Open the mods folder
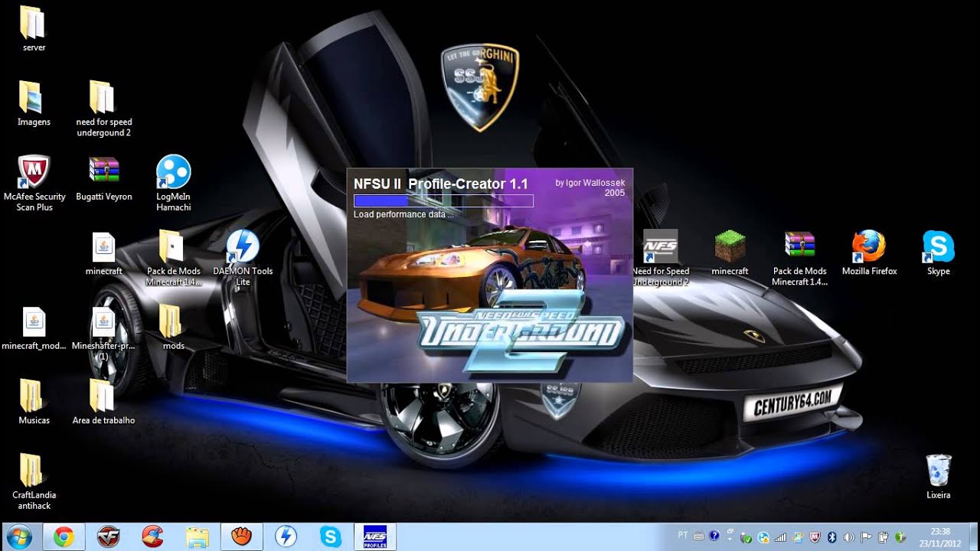This screenshot has width=980, height=551. click(x=173, y=328)
